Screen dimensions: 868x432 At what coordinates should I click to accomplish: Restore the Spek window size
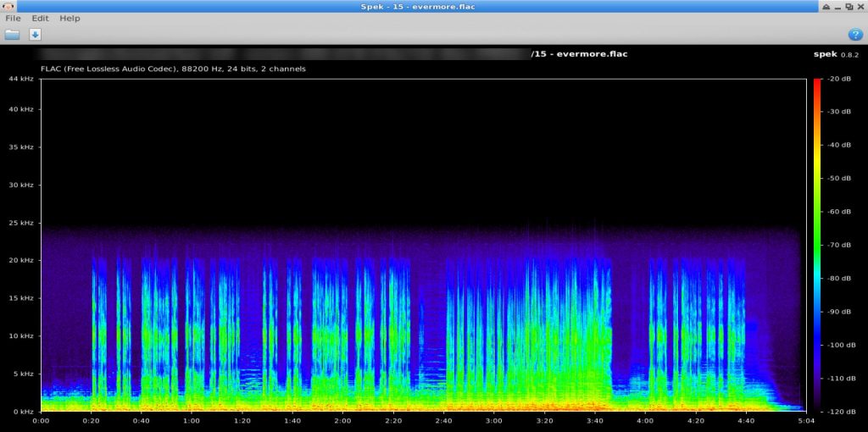[x=849, y=7]
